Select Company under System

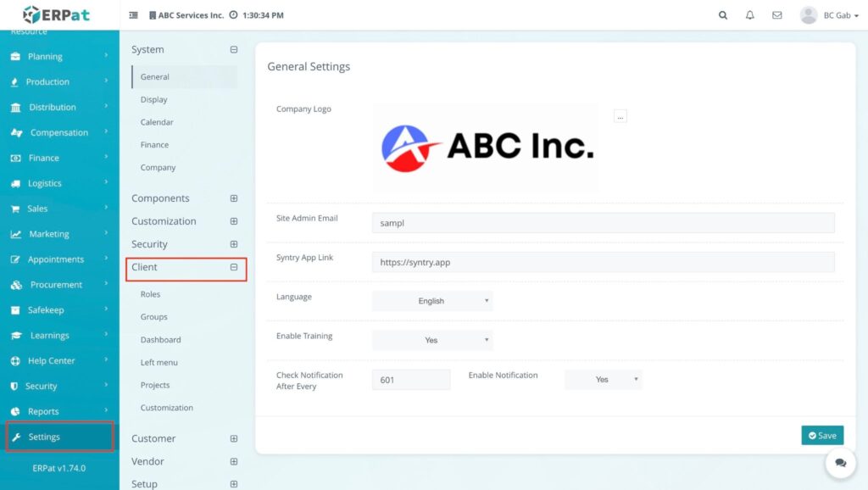158,168
